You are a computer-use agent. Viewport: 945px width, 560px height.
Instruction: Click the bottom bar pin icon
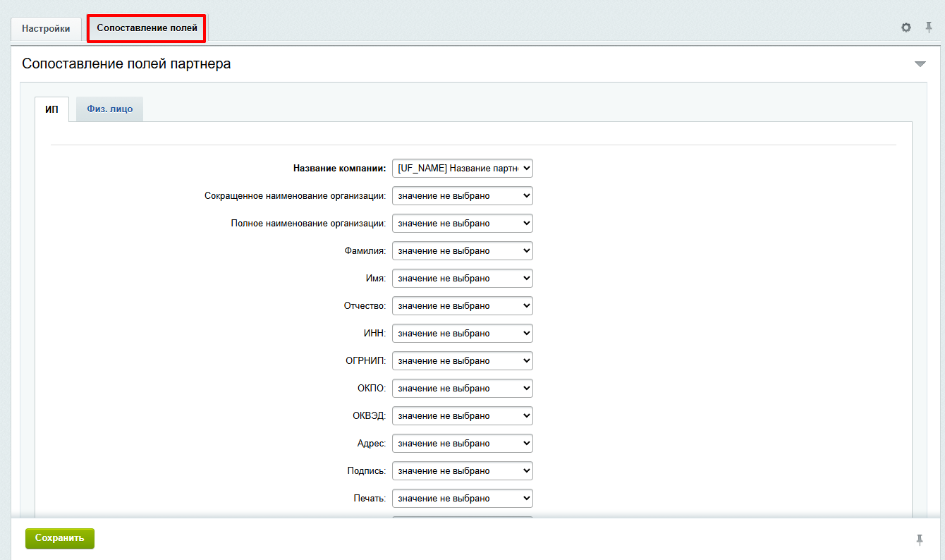click(919, 540)
